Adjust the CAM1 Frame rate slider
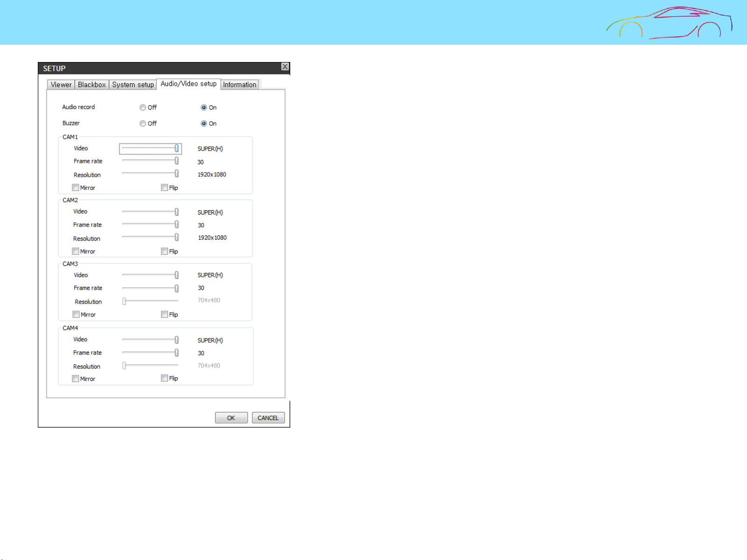Image resolution: width=747 pixels, height=560 pixels. click(150, 161)
